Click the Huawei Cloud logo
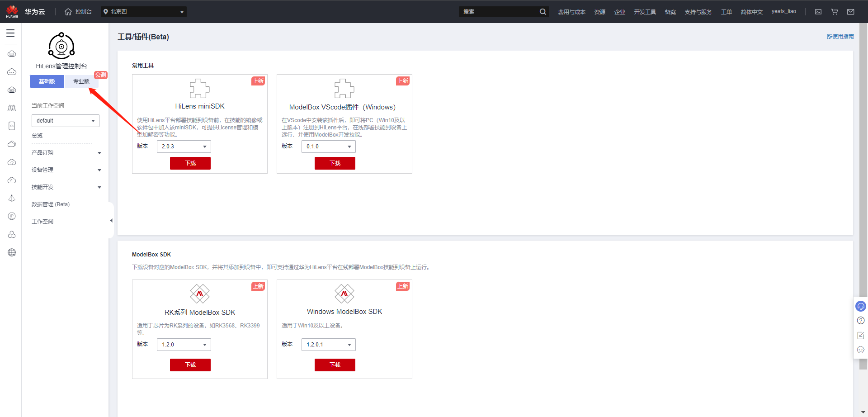This screenshot has height=417, width=868. click(x=12, y=11)
